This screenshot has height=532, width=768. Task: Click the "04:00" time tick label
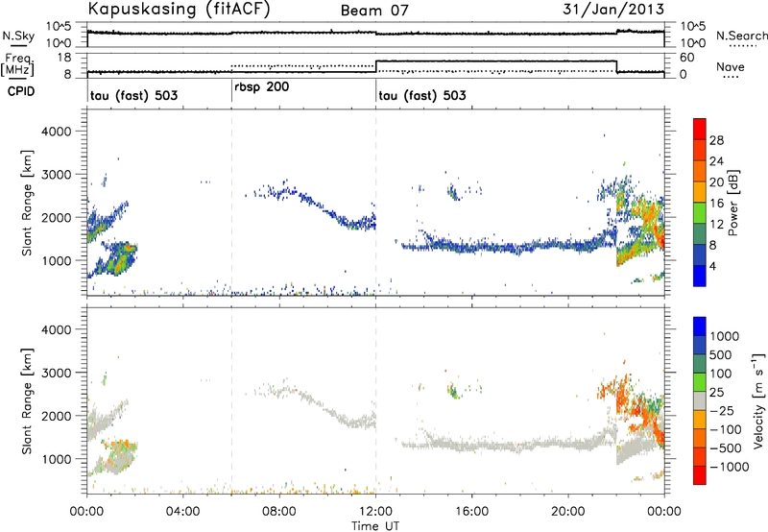pos(183,512)
